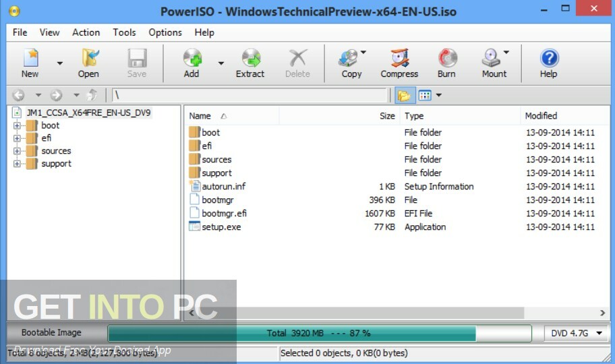Click the 396 KB size cell

[382, 200]
